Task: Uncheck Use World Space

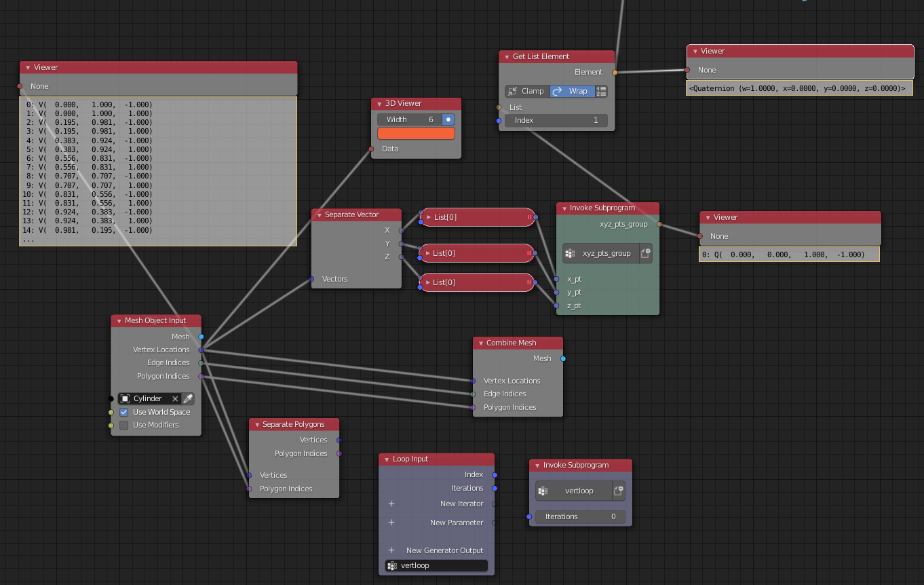Action: pyautogui.click(x=123, y=412)
